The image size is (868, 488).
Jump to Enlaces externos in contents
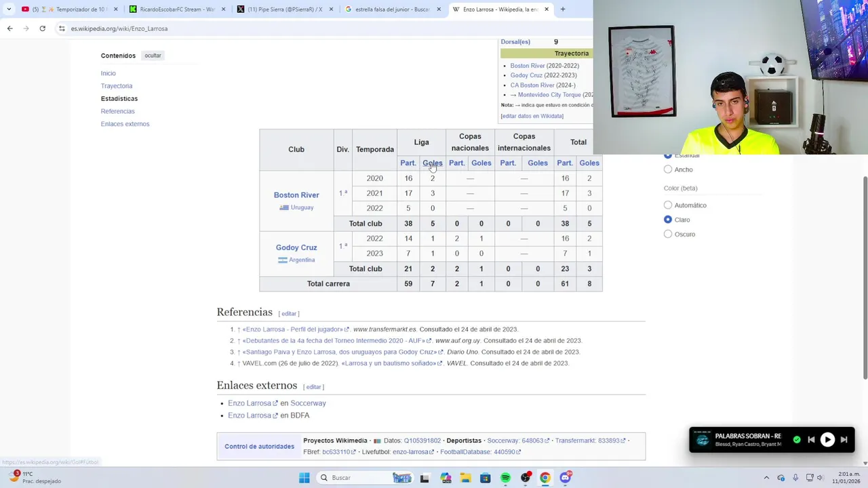[x=125, y=124]
